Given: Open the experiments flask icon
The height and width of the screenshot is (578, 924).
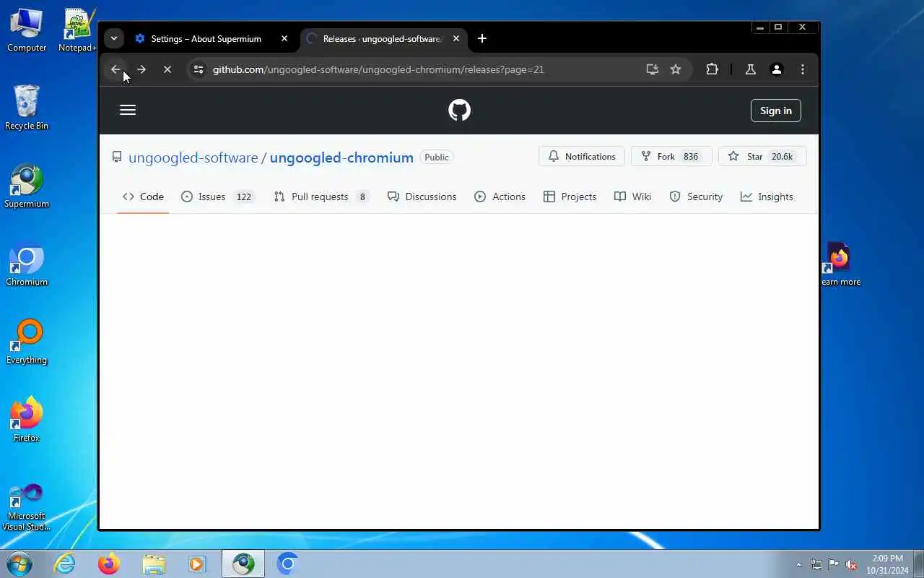Looking at the screenshot, I should point(751,69).
